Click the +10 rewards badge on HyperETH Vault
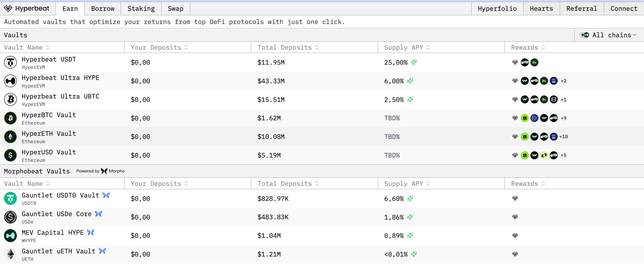Image resolution: width=644 pixels, height=274 pixels. pyautogui.click(x=563, y=137)
